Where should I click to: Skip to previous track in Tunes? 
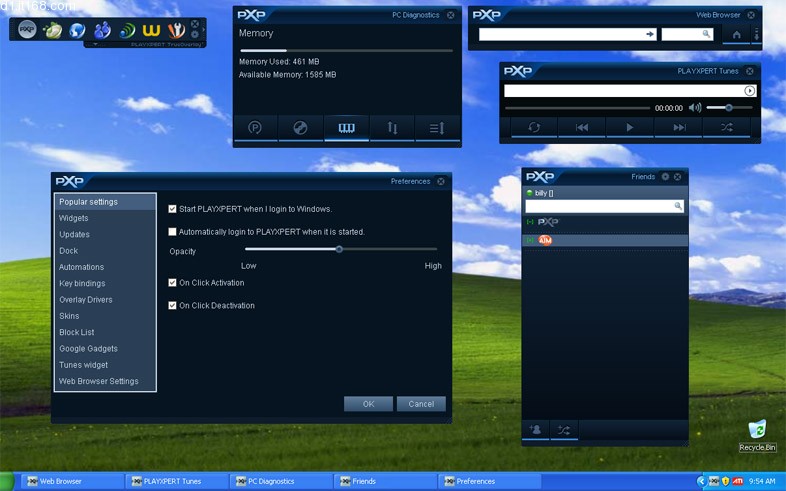[581, 127]
